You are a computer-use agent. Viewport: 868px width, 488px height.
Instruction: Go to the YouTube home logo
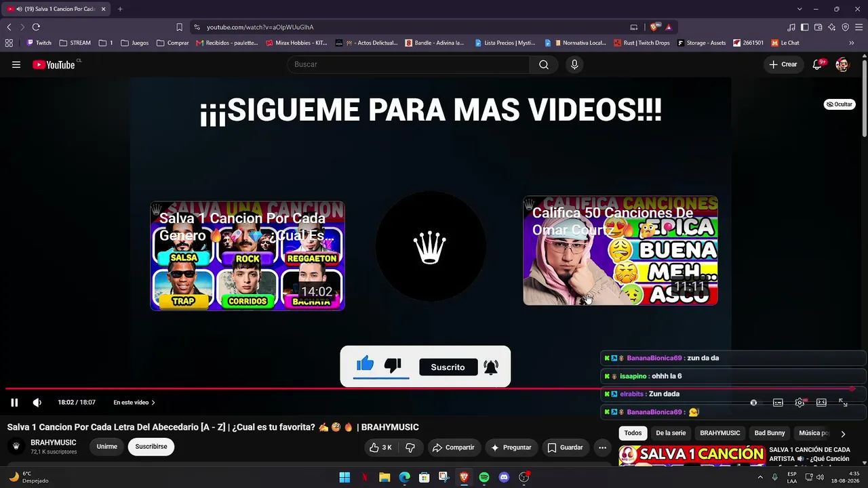point(54,64)
